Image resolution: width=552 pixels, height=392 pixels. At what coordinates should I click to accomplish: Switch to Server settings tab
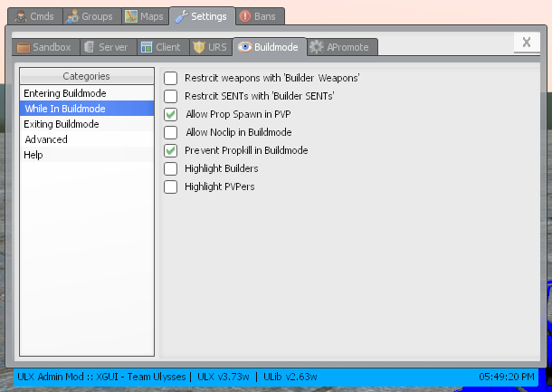108,47
